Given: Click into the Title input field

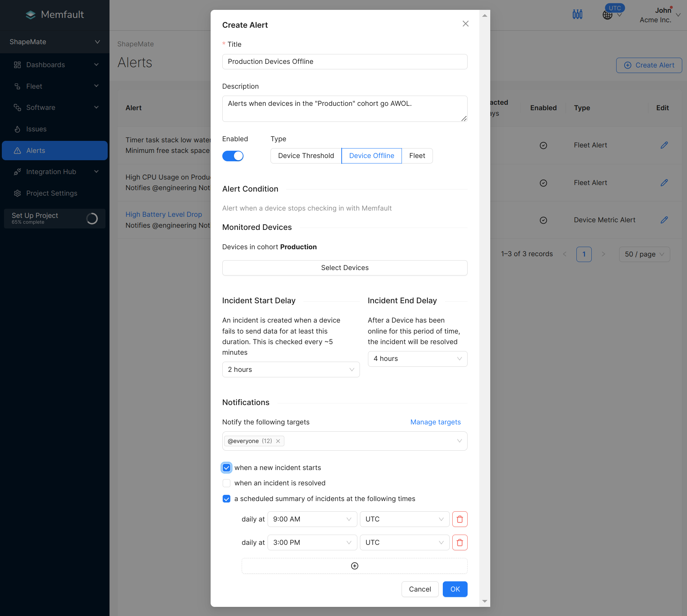Looking at the screenshot, I should coord(345,62).
